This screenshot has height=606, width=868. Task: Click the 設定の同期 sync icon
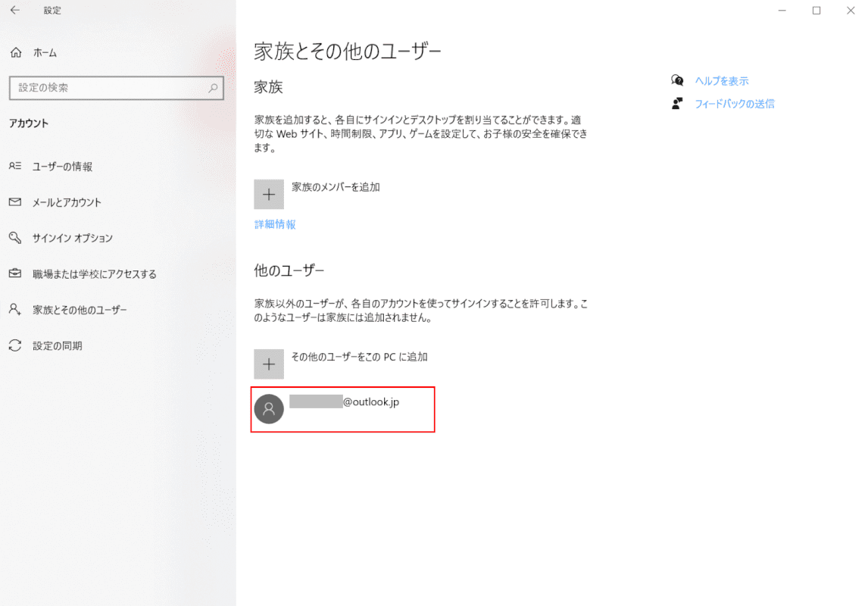(15, 345)
